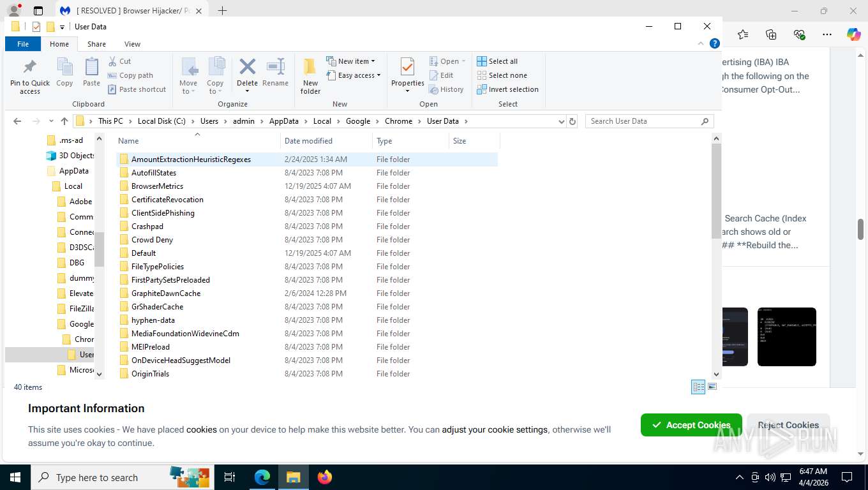Click the Paste ribbon icon
This screenshot has width=868, height=490.
[91, 72]
